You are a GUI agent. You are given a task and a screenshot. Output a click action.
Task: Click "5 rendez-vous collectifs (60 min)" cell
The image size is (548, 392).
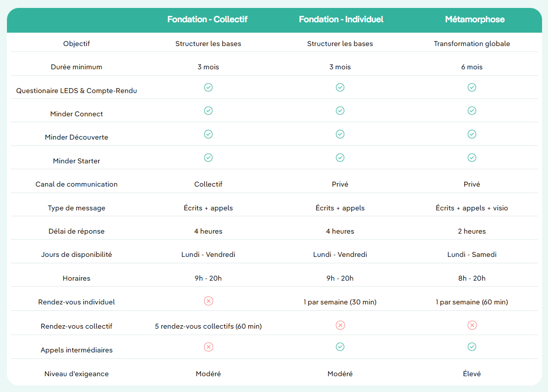208,326
